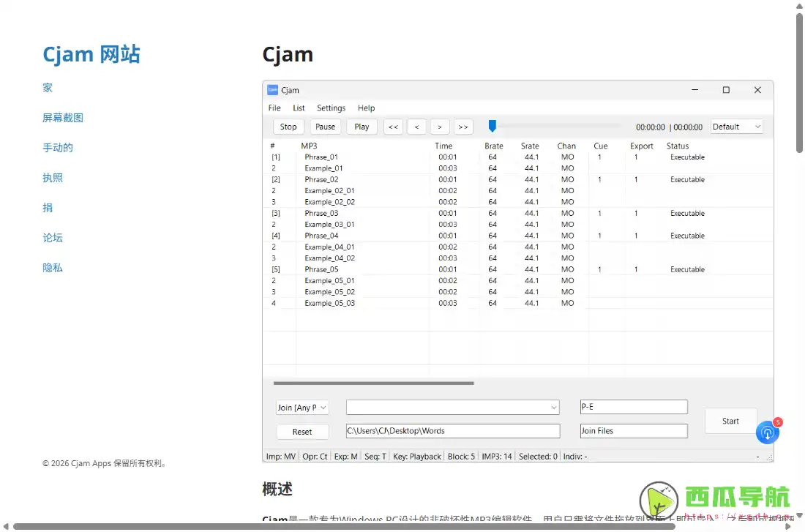The height and width of the screenshot is (532, 805).
Task: Select the Example_02_01 row
Action: 517,191
